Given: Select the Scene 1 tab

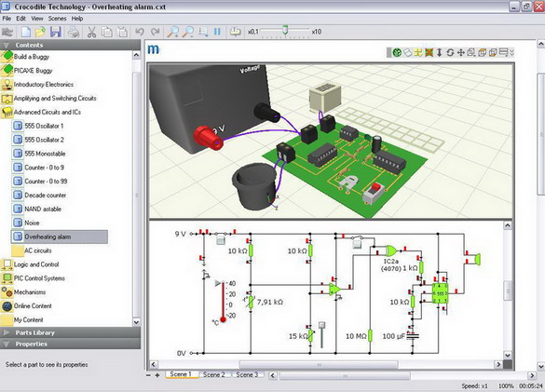Looking at the screenshot, I should tap(181, 374).
